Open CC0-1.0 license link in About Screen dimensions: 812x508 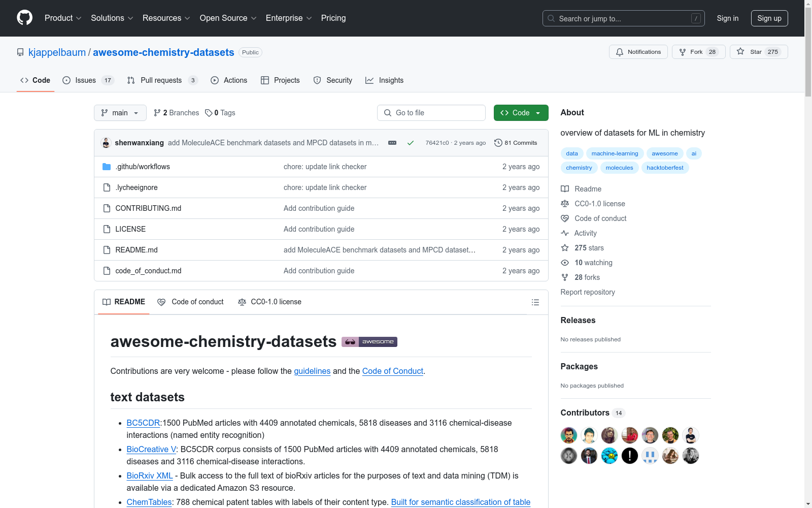(593, 204)
